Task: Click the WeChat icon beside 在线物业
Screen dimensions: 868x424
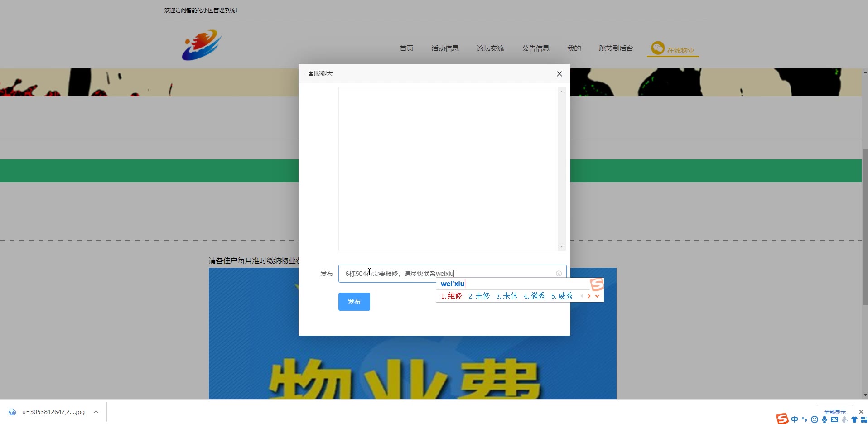Action: point(658,48)
